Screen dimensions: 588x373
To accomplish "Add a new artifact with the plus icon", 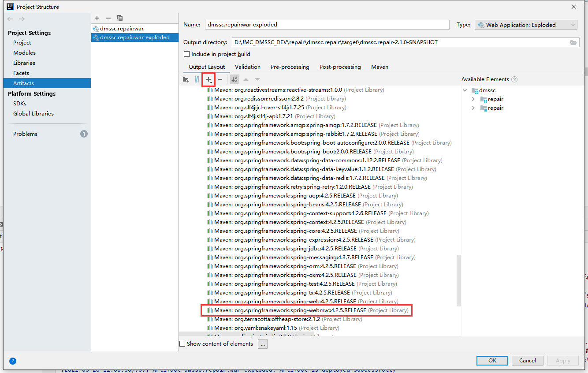I will pyautogui.click(x=97, y=18).
